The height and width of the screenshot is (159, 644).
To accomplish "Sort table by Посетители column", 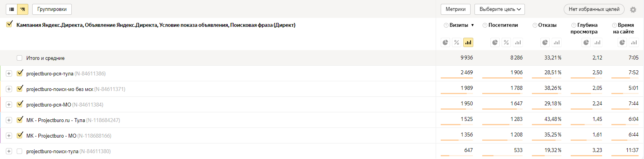I will click(x=503, y=25).
